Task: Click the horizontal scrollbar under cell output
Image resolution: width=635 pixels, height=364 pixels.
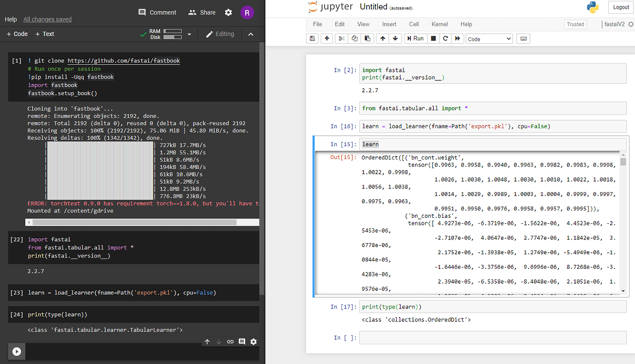Action: (x=134, y=222)
